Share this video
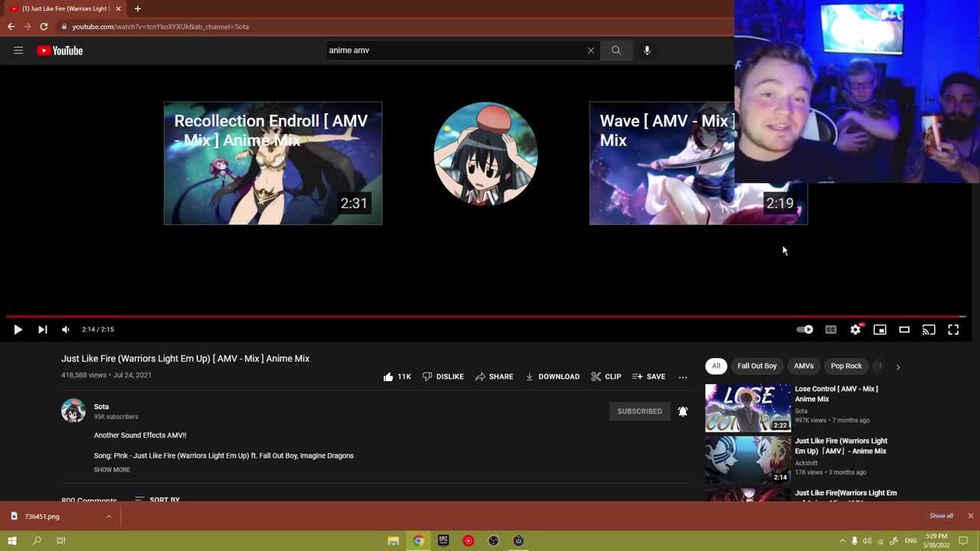 [x=494, y=377]
